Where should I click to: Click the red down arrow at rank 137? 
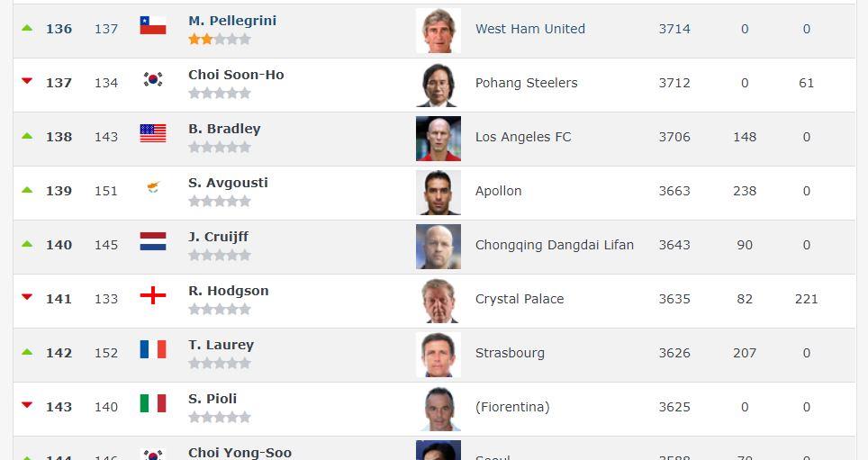27,81
